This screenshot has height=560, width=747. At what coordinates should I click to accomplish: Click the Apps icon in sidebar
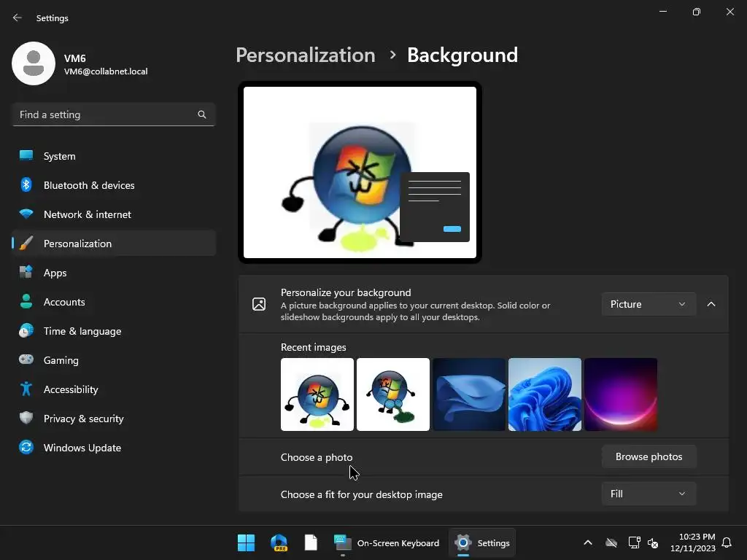click(26, 273)
